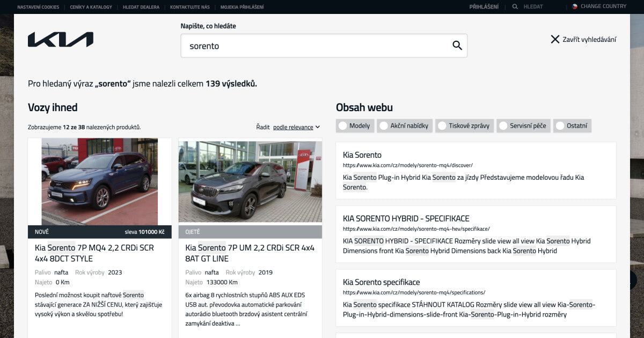Screen dimensions: 644x338
Task: Click the 'Obsah webu' heading
Action: 364,107
